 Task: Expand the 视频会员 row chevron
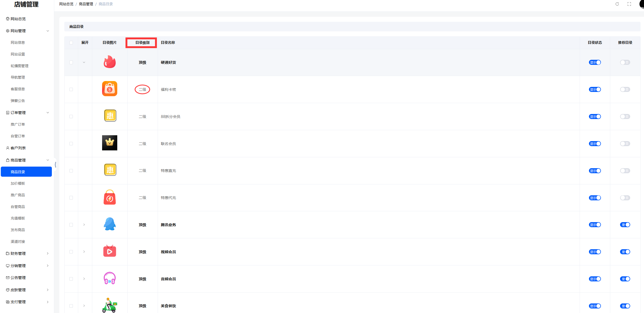pyautogui.click(x=84, y=252)
